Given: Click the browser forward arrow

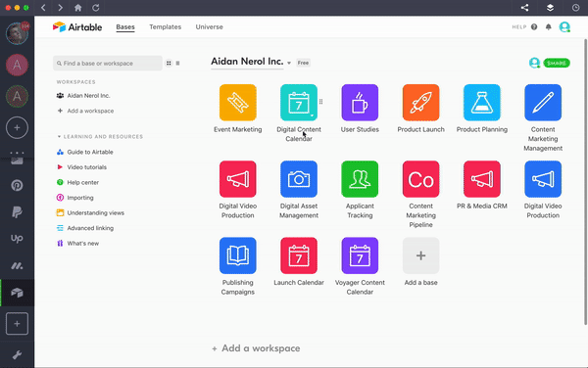Looking at the screenshot, I should pos(60,8).
